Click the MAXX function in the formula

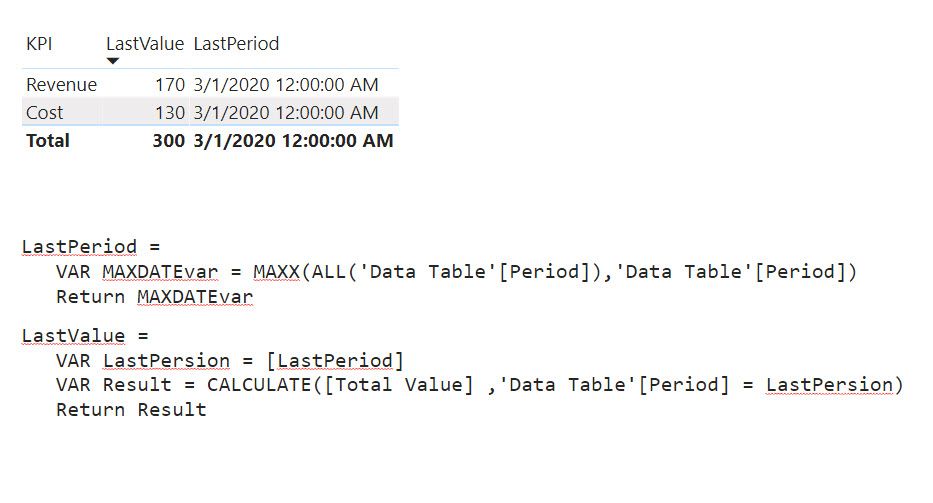click(276, 272)
